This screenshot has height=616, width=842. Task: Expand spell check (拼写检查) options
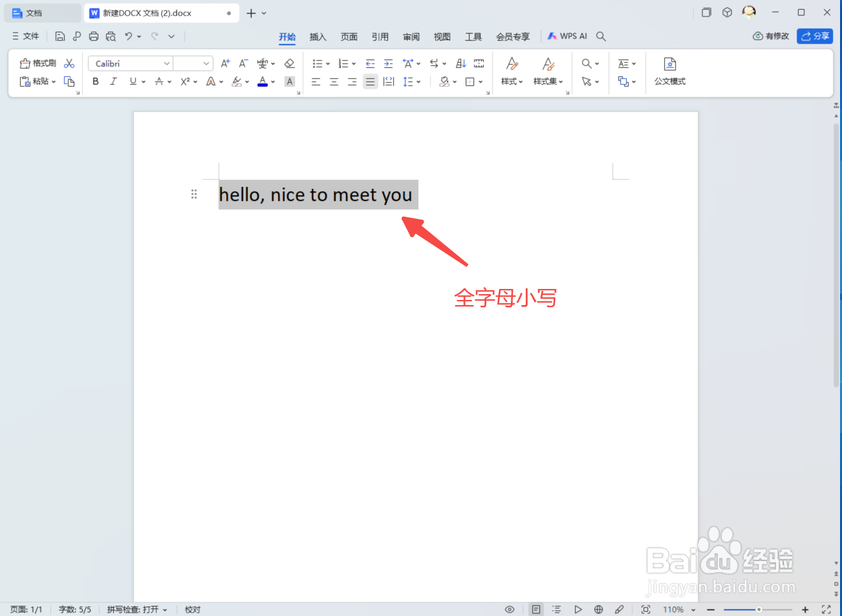click(165, 610)
